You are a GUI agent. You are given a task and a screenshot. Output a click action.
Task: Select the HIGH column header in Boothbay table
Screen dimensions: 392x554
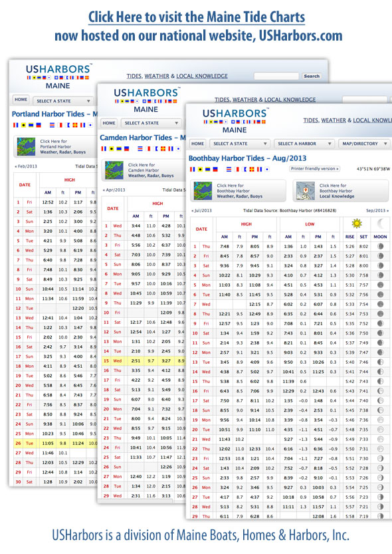[x=246, y=224]
